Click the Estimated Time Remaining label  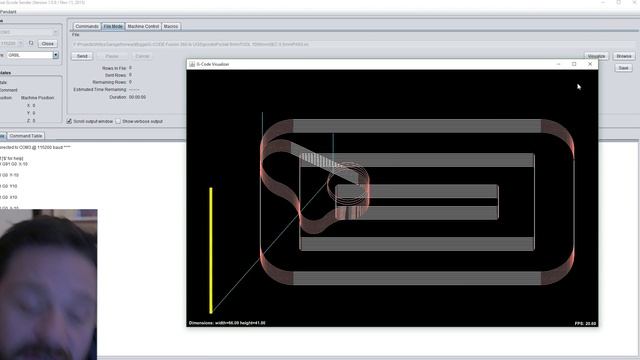[x=100, y=89]
